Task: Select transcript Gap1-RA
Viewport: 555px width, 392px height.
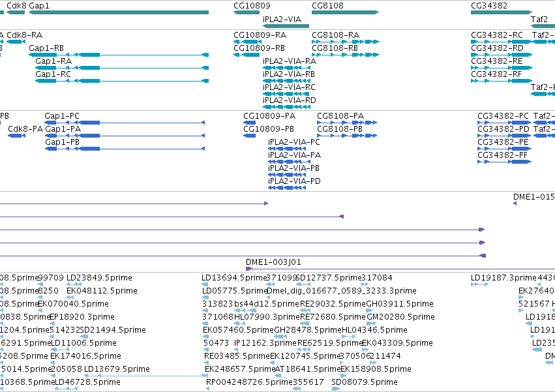Action: coord(122,68)
